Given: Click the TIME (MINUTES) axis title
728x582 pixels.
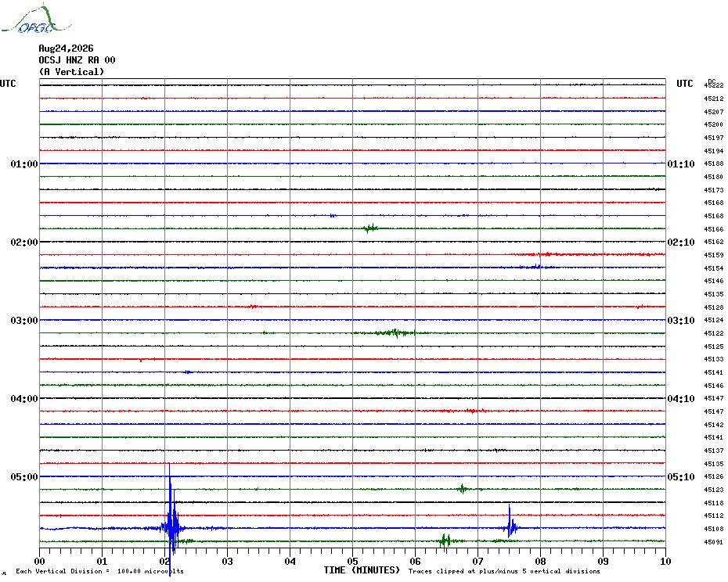Looking at the screenshot, I should click(x=362, y=570).
